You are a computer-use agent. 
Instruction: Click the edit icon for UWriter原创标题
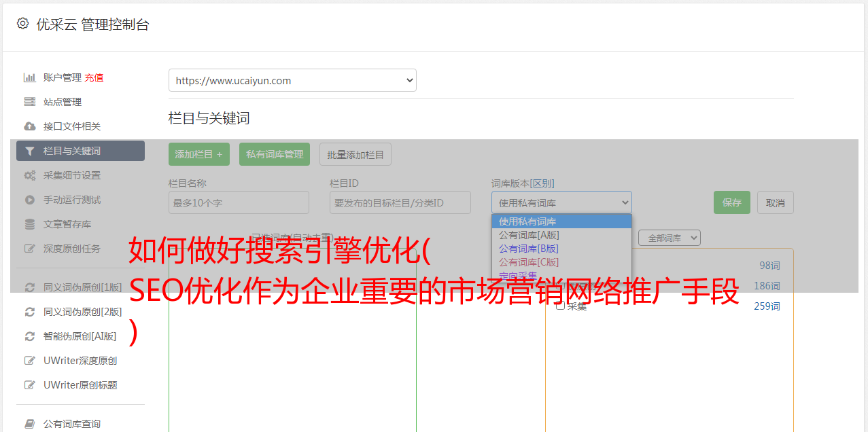click(x=29, y=385)
